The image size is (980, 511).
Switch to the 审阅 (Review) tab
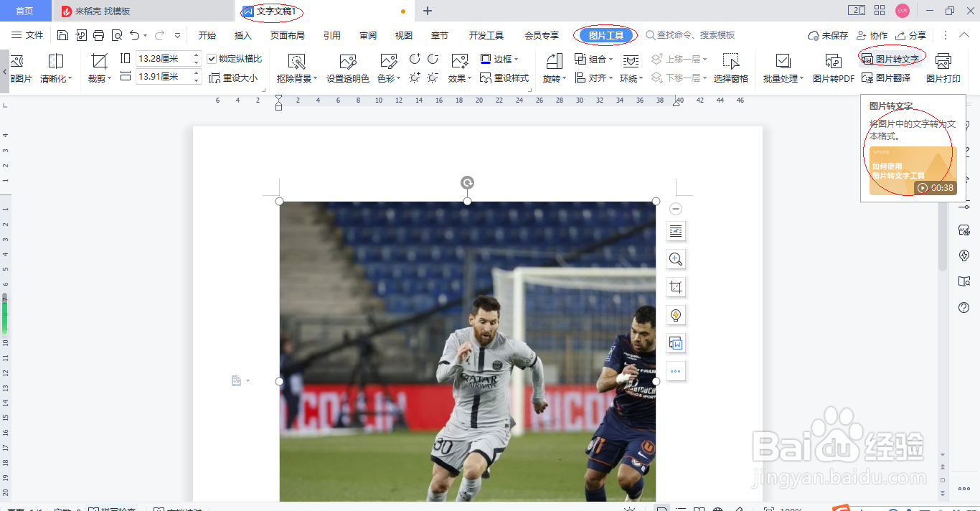(x=368, y=35)
